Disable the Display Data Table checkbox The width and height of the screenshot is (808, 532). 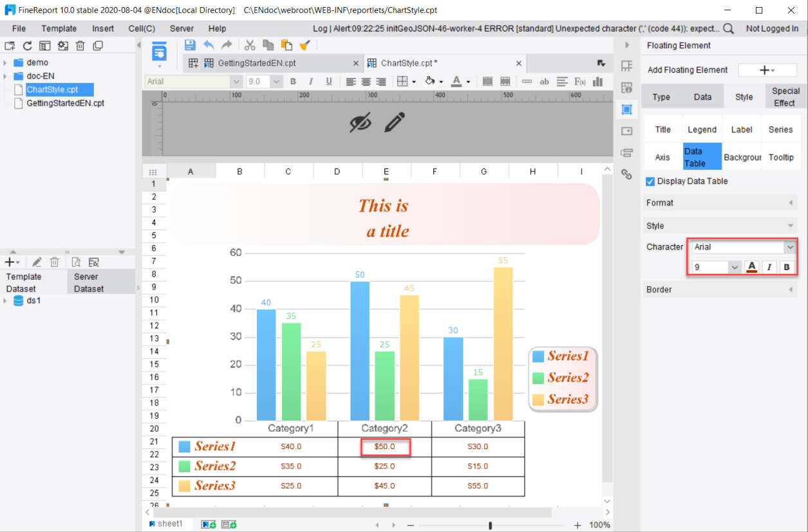[650, 181]
